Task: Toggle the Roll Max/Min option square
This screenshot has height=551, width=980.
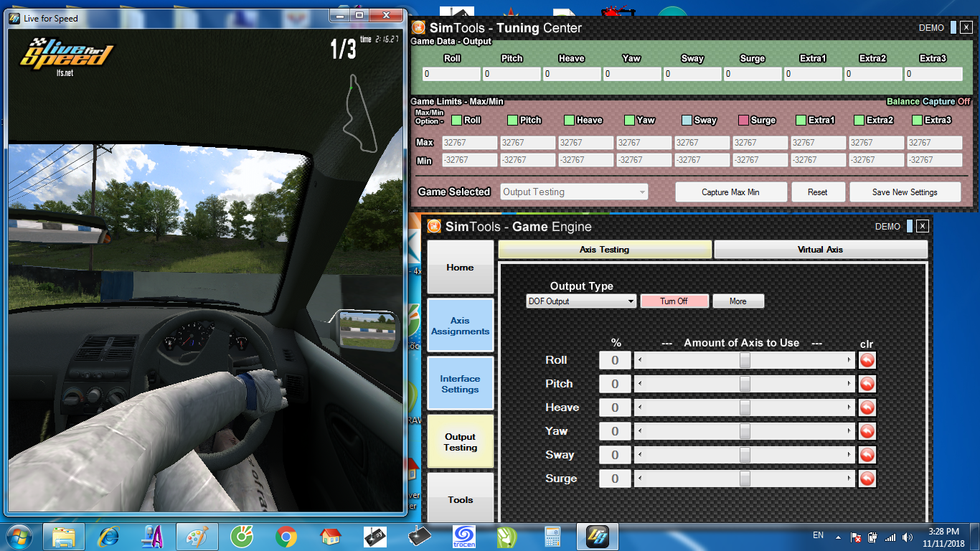Action: [x=456, y=120]
